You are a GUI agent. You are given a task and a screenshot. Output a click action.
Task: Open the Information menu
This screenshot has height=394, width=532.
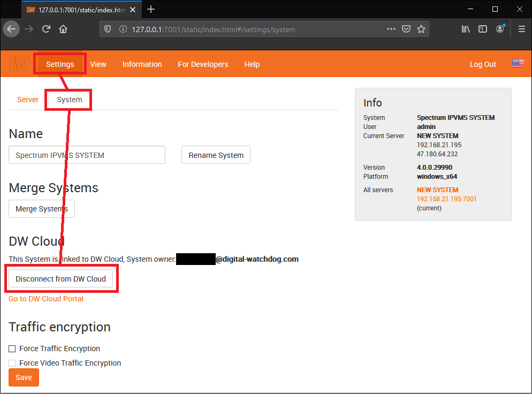(142, 64)
